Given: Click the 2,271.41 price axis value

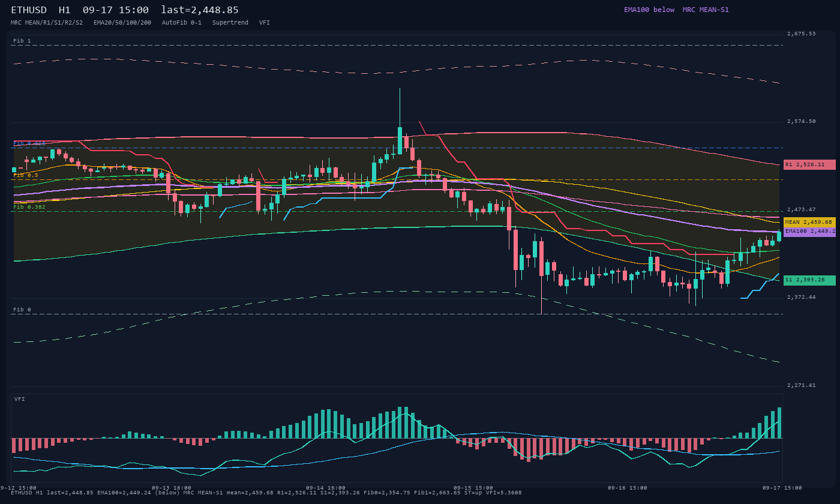Looking at the screenshot, I should (x=802, y=385).
